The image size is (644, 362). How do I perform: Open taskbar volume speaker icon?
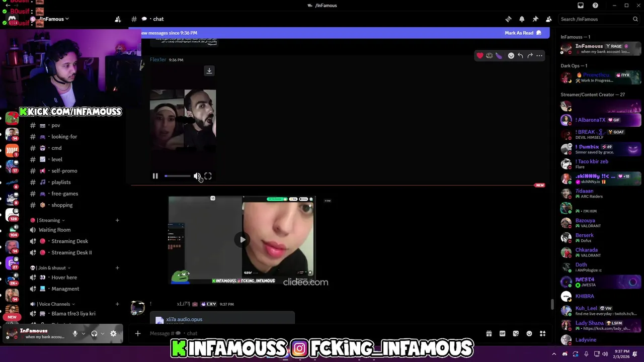[x=605, y=354]
